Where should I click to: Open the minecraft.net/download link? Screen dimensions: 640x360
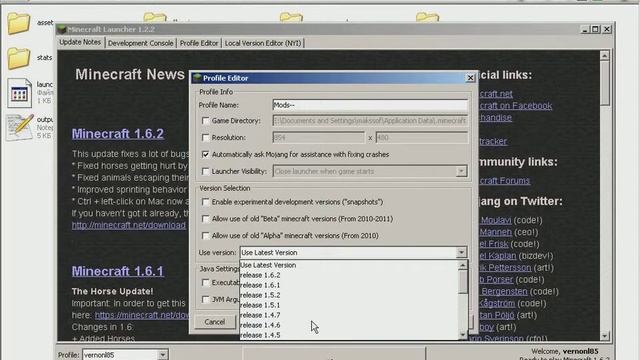[x=129, y=225]
